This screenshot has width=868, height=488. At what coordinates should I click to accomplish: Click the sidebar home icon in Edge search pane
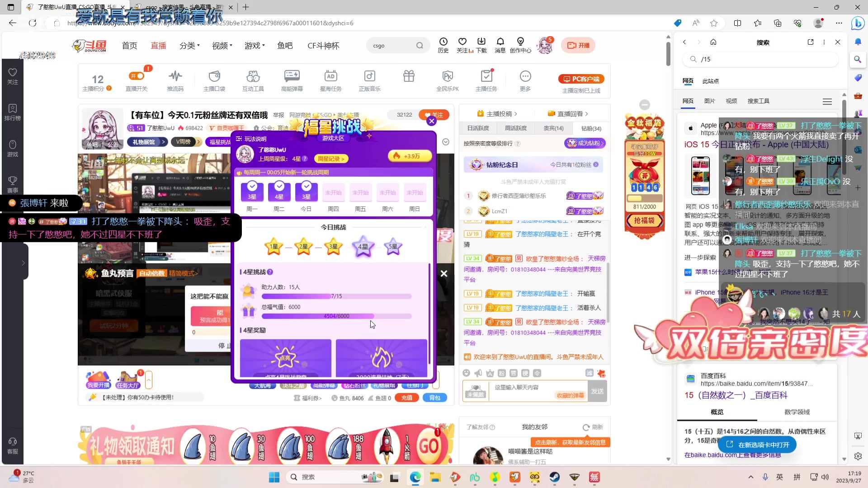tap(713, 42)
